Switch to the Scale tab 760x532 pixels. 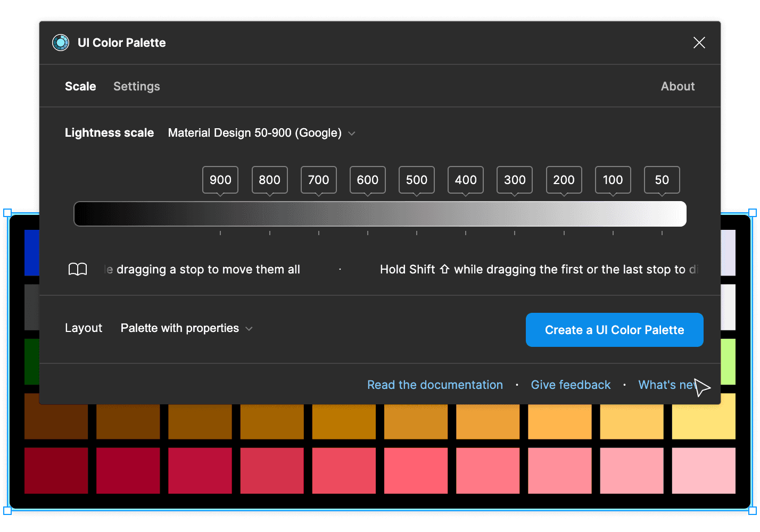80,86
